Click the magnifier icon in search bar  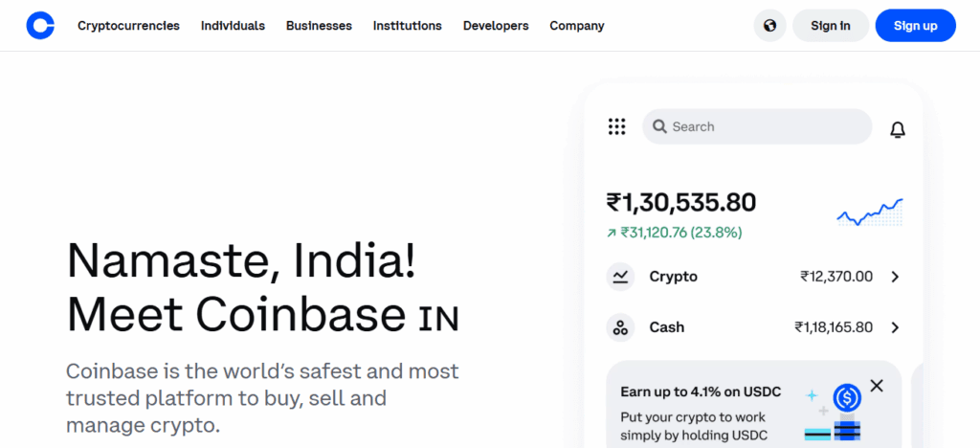pyautogui.click(x=659, y=126)
